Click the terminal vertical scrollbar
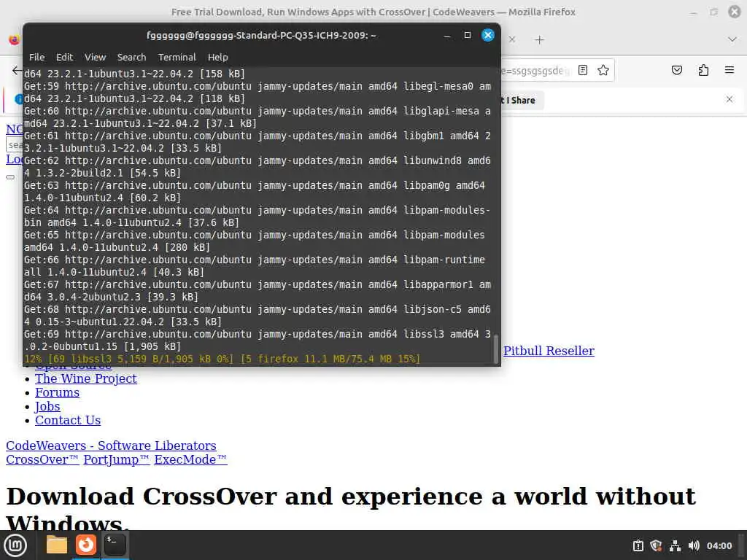This screenshot has width=747, height=560. point(496,349)
